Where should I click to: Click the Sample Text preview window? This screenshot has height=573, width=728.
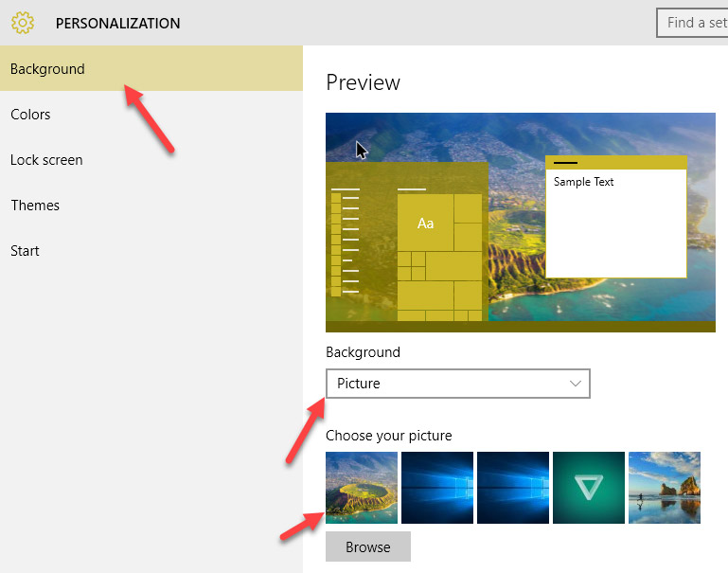coord(616,217)
